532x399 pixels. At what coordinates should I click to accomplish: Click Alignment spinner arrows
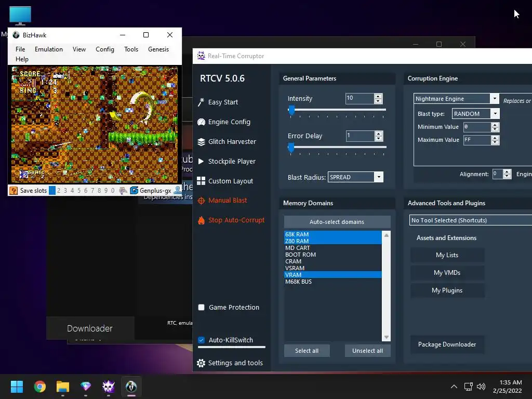507,174
